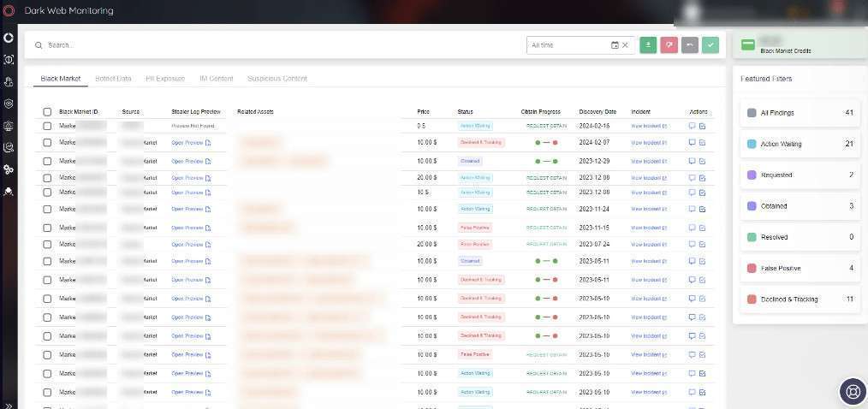868x409 pixels.
Task: Open the chart monitor sidebar icon
Action: pyautogui.click(x=9, y=147)
